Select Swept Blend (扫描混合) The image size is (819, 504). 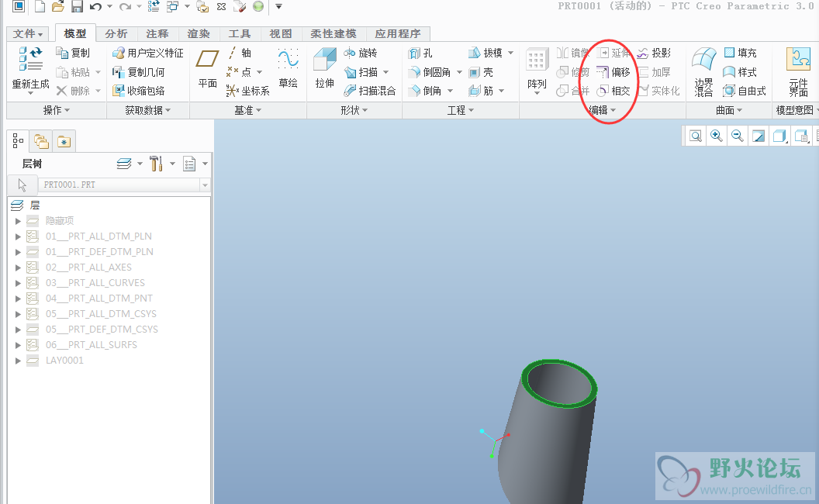point(370,91)
